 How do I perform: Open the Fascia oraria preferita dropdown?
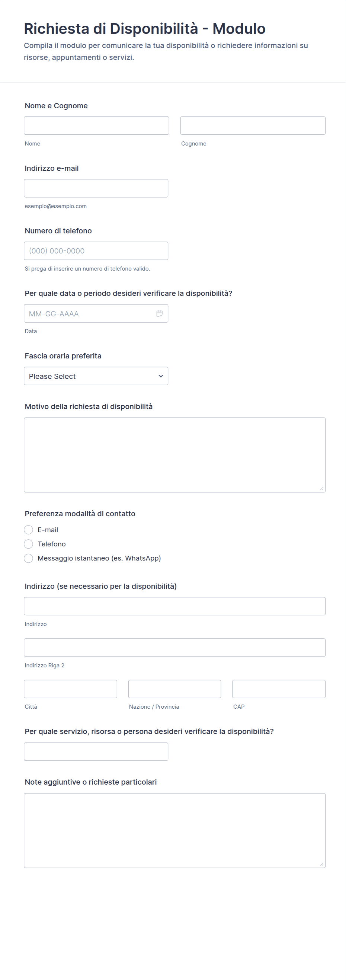[96, 376]
